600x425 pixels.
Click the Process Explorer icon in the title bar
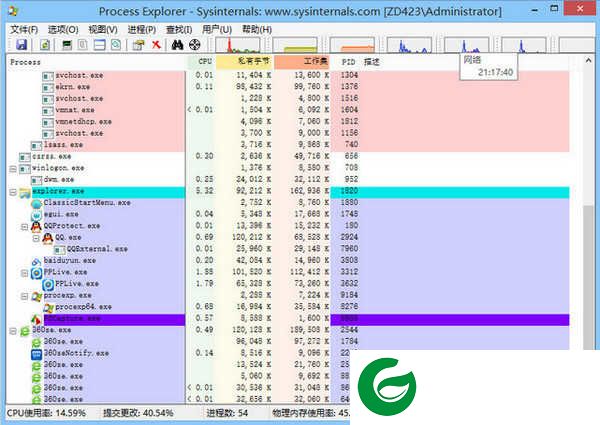click(13, 11)
